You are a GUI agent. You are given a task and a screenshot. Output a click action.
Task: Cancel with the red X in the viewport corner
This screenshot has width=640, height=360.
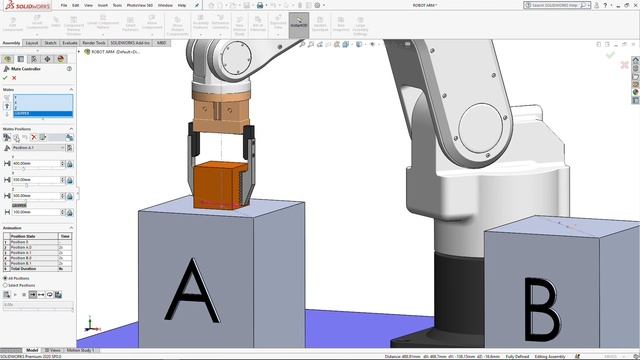pos(624,65)
